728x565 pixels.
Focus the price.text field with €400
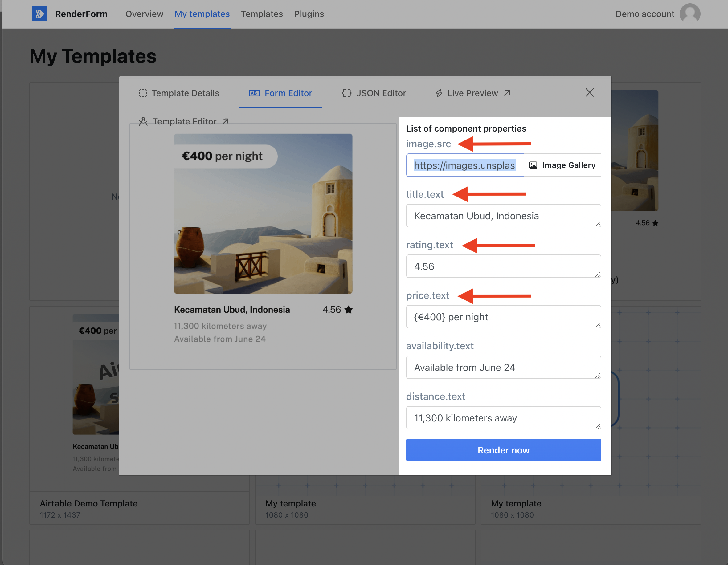503,317
